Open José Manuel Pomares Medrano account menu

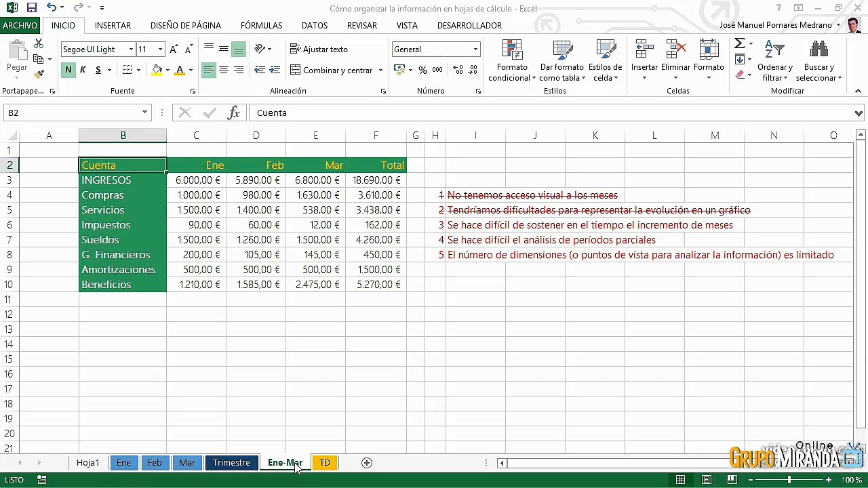[x=781, y=25]
